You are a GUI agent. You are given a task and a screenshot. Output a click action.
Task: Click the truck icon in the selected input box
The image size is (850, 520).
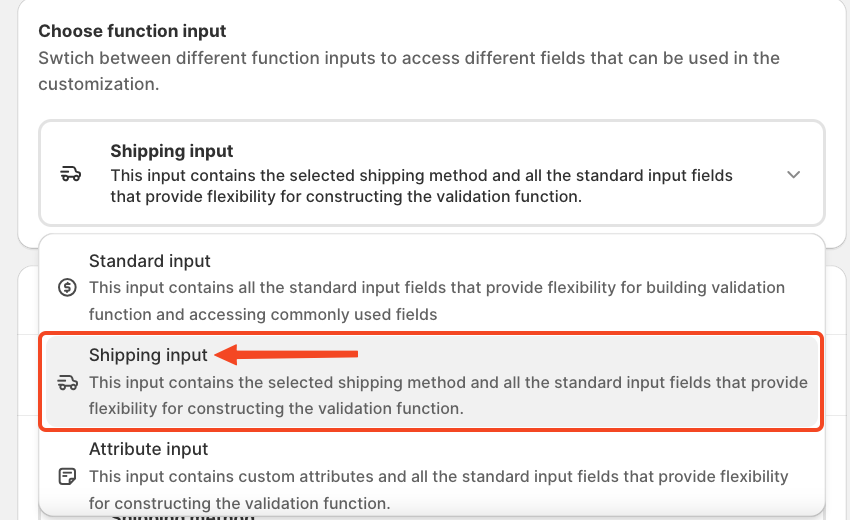pyautogui.click(x=70, y=174)
